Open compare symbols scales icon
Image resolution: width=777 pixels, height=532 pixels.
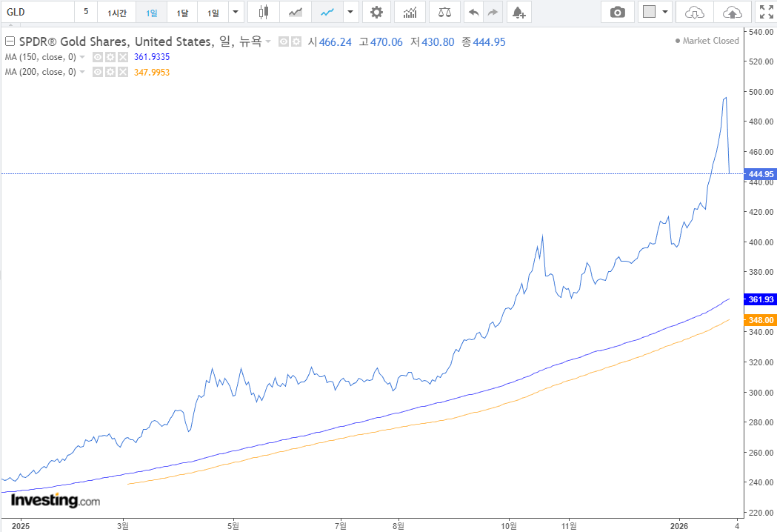click(x=444, y=13)
